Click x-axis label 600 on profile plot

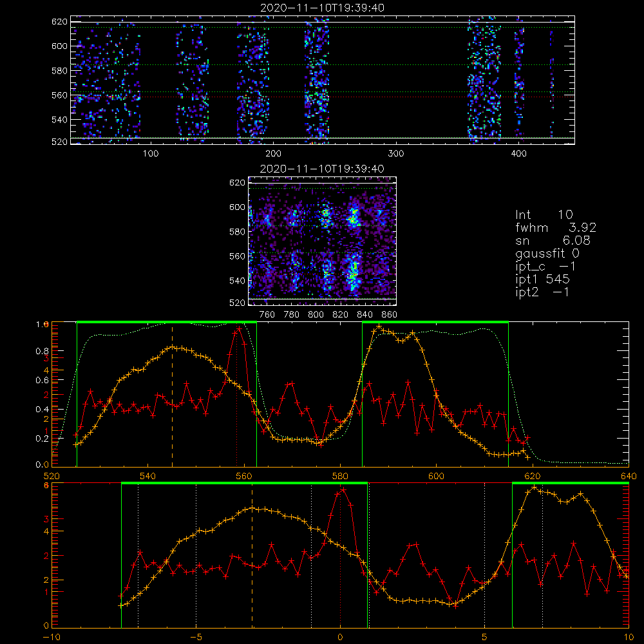tap(436, 476)
